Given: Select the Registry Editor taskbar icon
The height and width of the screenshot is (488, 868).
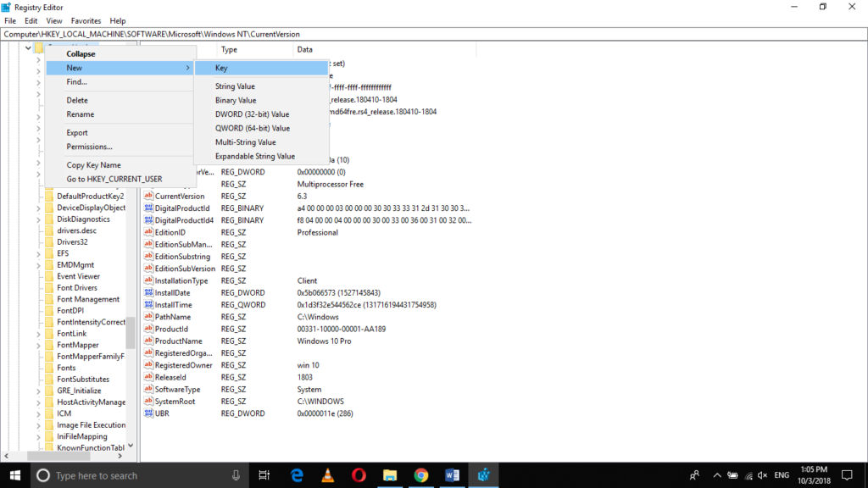Looking at the screenshot, I should [483, 475].
